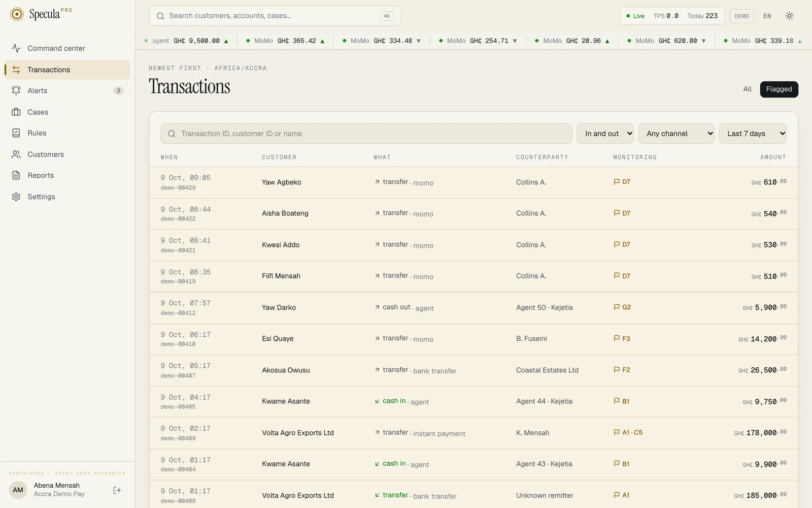Open customer Yaw Agbeko
The width and height of the screenshot is (812, 508).
coord(282,182)
